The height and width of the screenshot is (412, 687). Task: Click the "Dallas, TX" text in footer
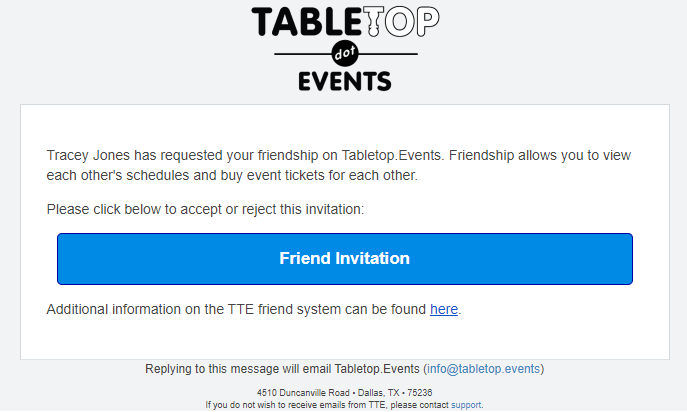pos(379,393)
